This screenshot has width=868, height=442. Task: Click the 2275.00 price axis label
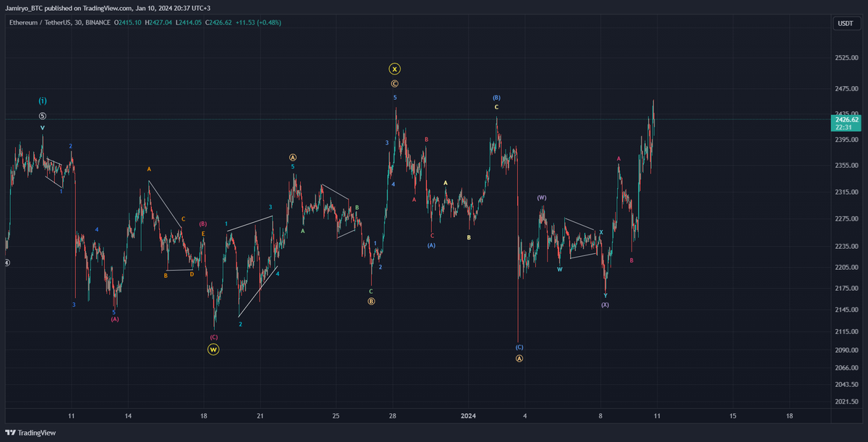pyautogui.click(x=846, y=219)
